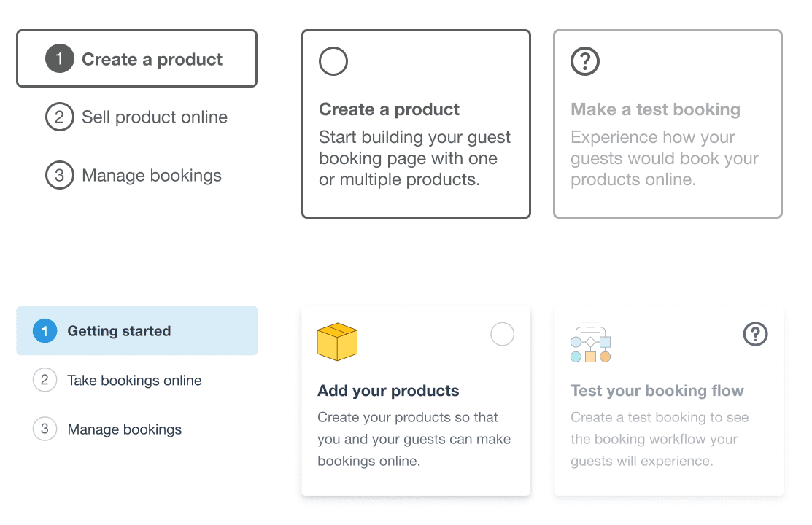
Task: Click step 2 circle beside Sell product online
Action: coord(60,117)
